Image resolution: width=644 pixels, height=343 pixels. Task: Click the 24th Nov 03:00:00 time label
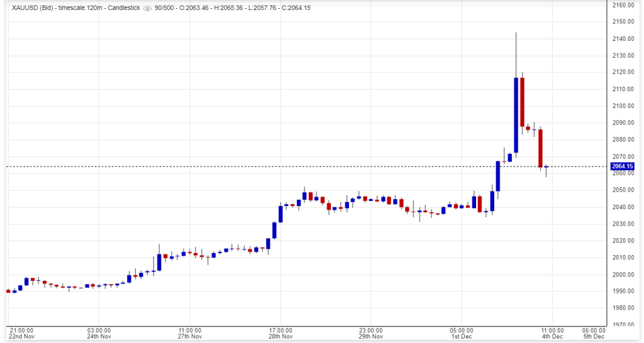coord(99,334)
